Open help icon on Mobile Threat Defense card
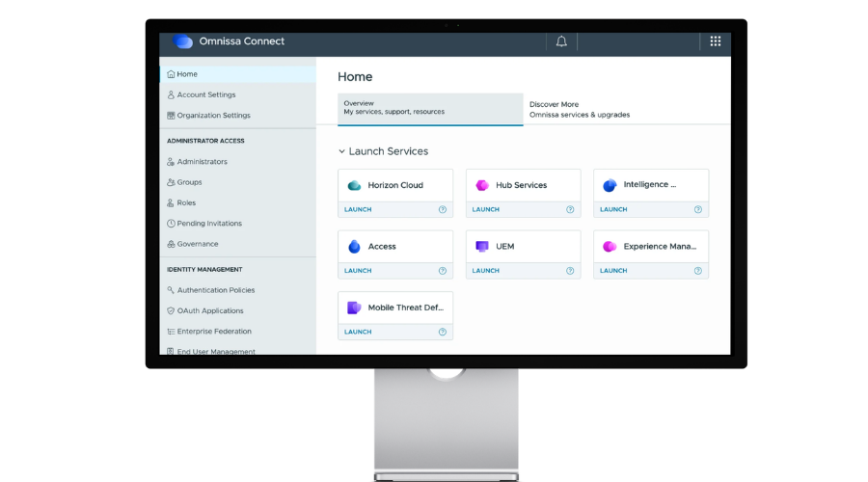The width and height of the screenshot is (868, 482). pos(443,332)
